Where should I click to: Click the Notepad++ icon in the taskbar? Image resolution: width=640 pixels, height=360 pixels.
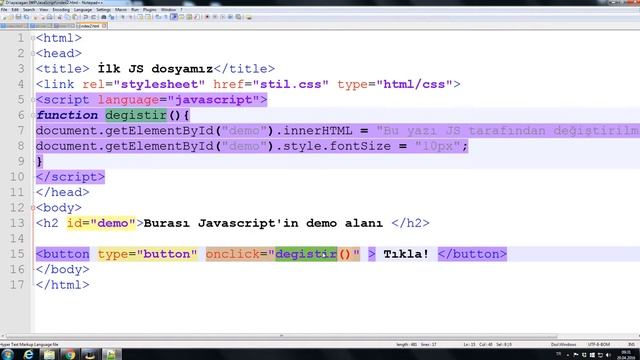tap(111, 354)
